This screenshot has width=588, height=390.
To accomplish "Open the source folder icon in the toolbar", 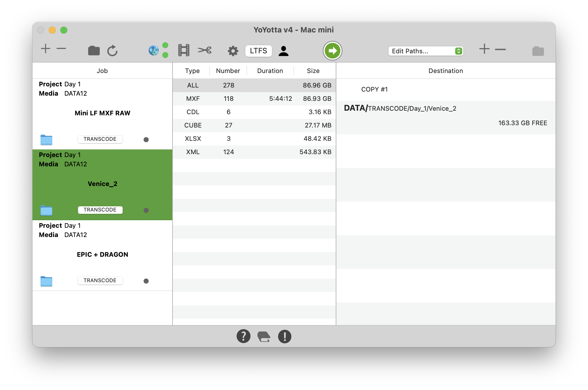I will [x=94, y=51].
